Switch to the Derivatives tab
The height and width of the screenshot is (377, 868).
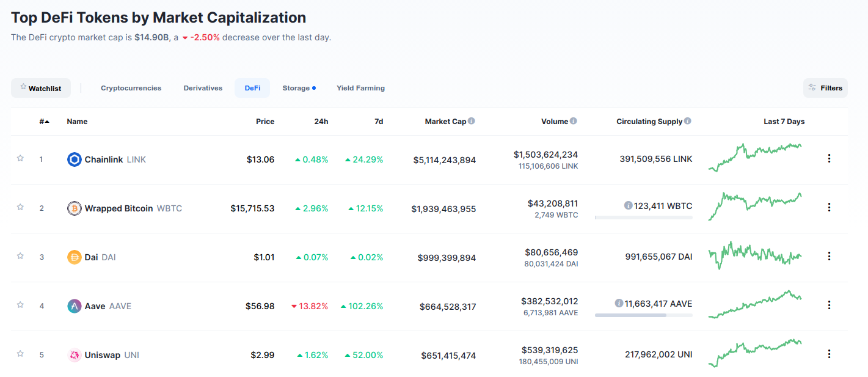[202, 87]
